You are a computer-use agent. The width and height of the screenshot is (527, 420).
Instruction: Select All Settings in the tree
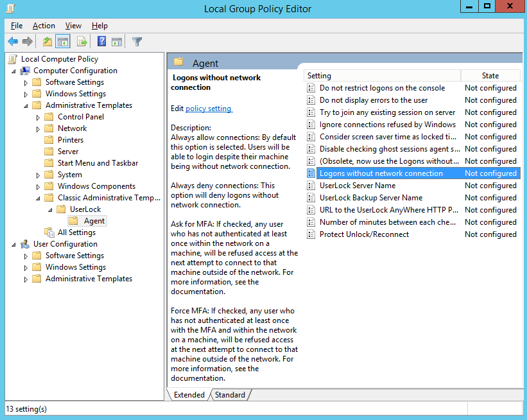tap(76, 232)
